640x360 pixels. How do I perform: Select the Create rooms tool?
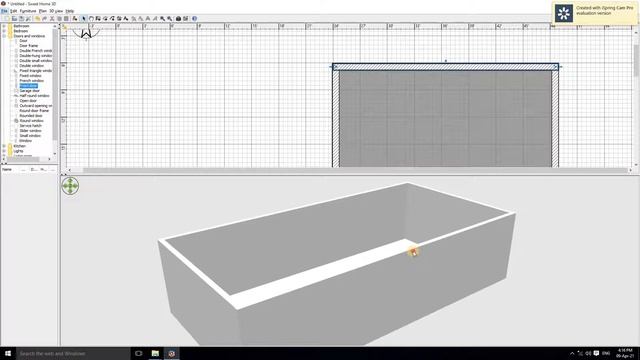pos(105,18)
